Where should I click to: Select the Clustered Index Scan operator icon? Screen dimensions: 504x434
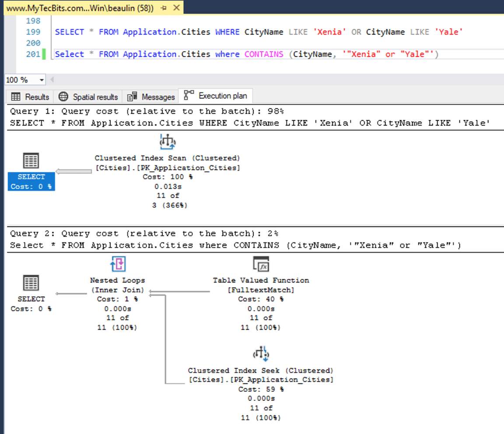[x=167, y=141]
